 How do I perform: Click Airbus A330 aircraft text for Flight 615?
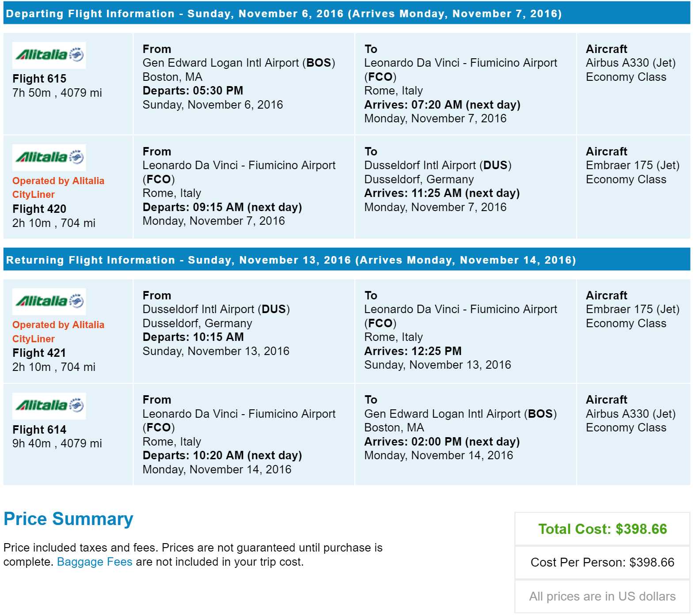[x=630, y=63]
